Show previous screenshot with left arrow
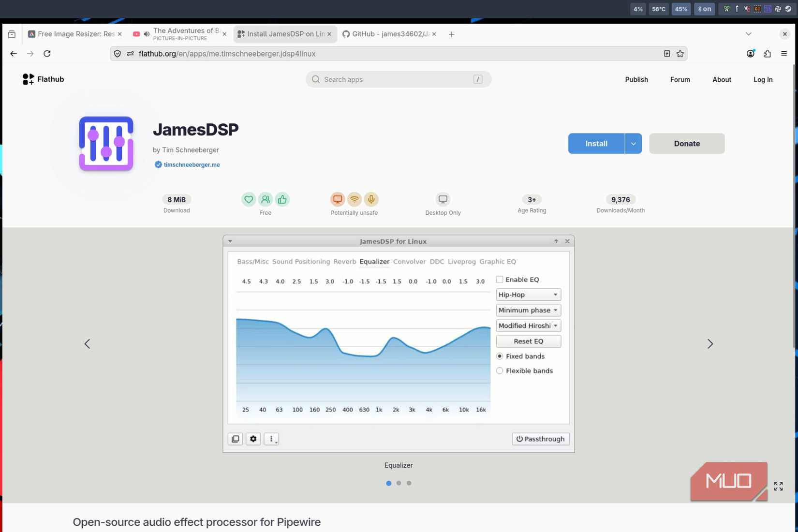 pos(87,344)
